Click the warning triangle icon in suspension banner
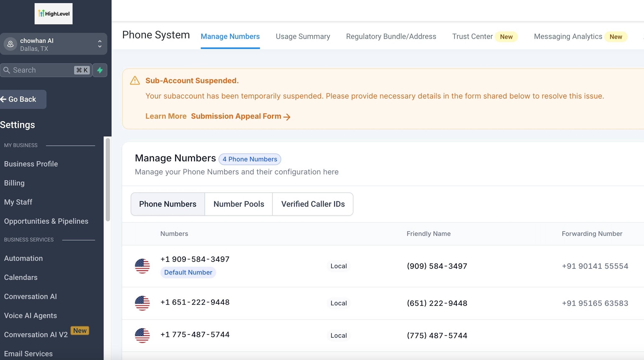The height and width of the screenshot is (360, 644). click(x=135, y=81)
